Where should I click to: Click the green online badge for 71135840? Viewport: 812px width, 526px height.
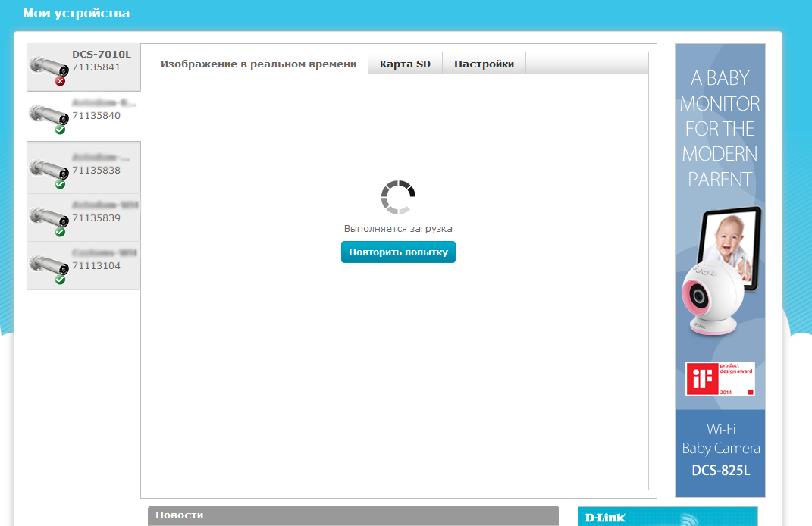coord(61,130)
